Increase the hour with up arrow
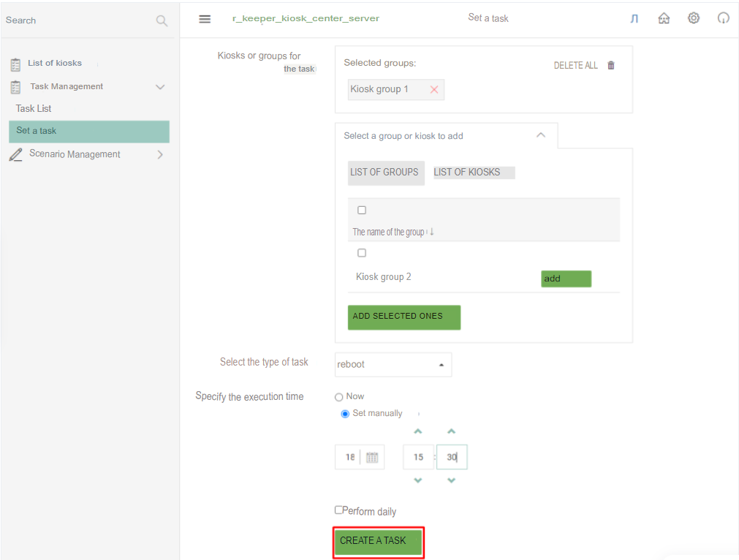This screenshot has width=739, height=560. [418, 431]
